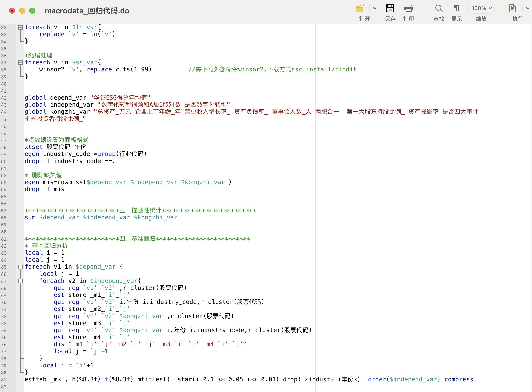Screen dimensions: 532x392
Task: Click the comment * 删除缺失值
Action: click(x=43, y=175)
